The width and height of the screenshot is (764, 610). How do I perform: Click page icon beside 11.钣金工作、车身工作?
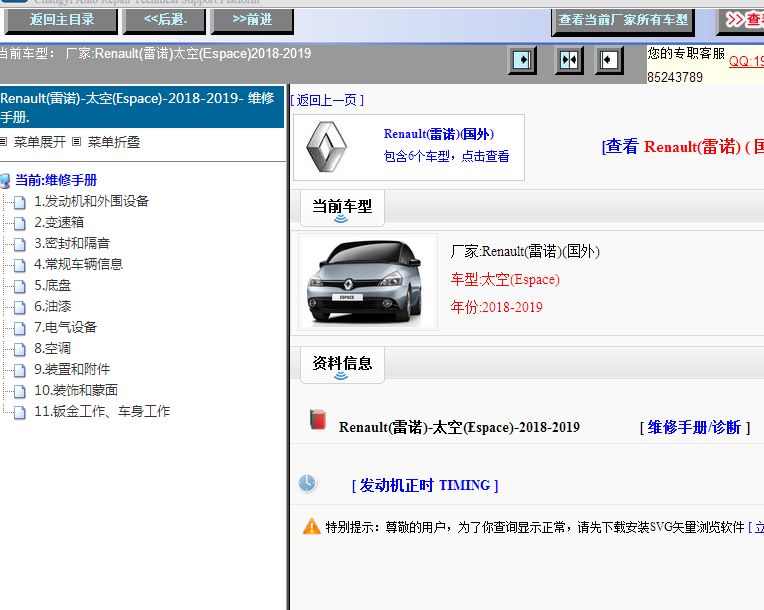(20, 412)
